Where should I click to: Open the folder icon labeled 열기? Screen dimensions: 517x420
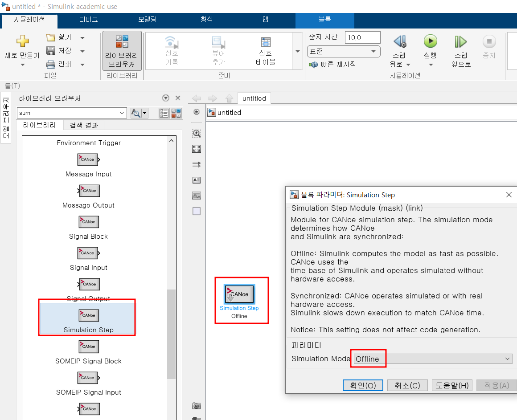click(x=51, y=37)
